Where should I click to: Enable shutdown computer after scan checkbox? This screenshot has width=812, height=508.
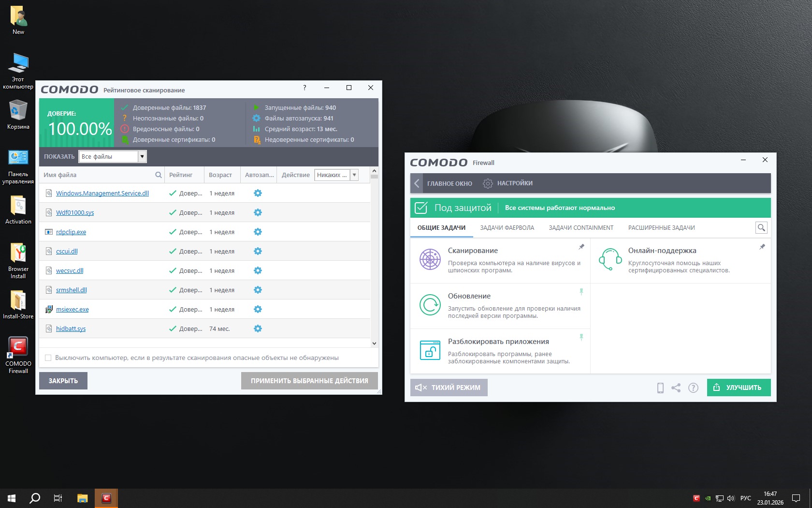pyautogui.click(x=48, y=358)
